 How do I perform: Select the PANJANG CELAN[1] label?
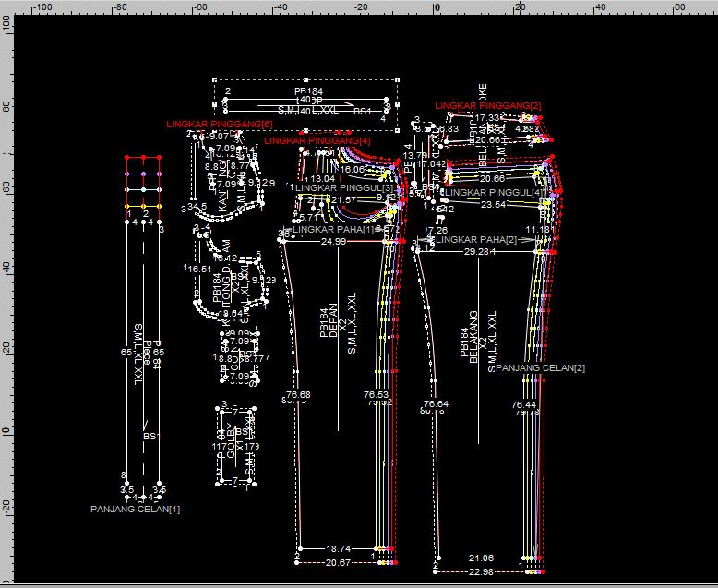coord(136,509)
